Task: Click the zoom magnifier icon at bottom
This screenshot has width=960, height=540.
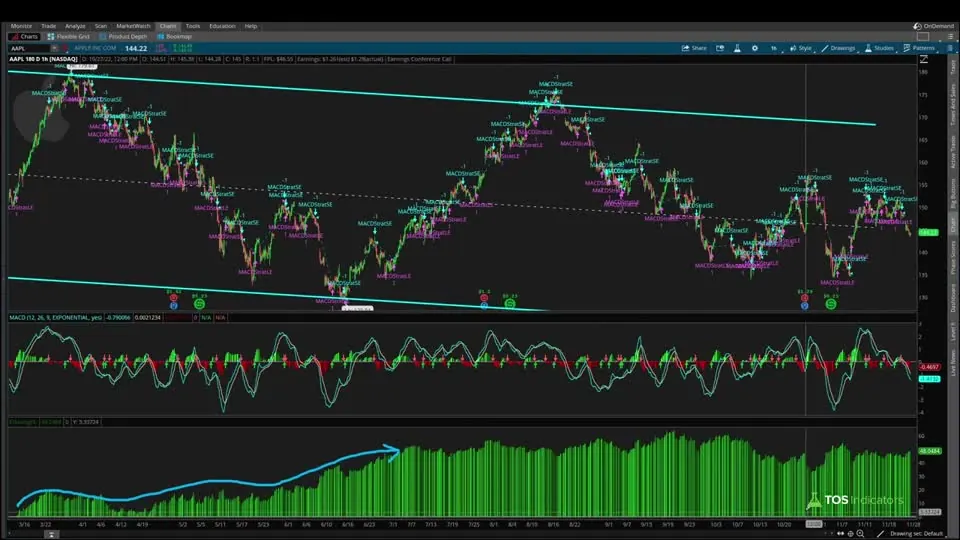Action: click(860, 534)
